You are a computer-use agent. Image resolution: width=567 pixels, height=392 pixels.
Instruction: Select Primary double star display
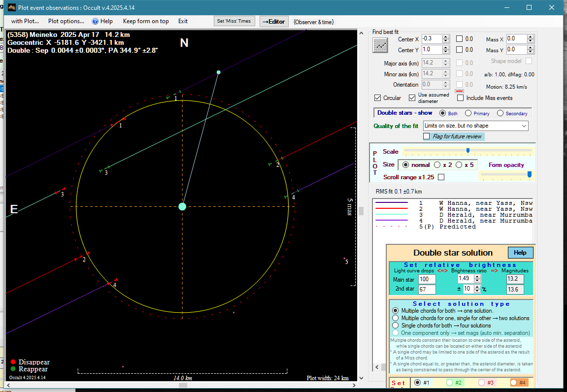pos(468,113)
